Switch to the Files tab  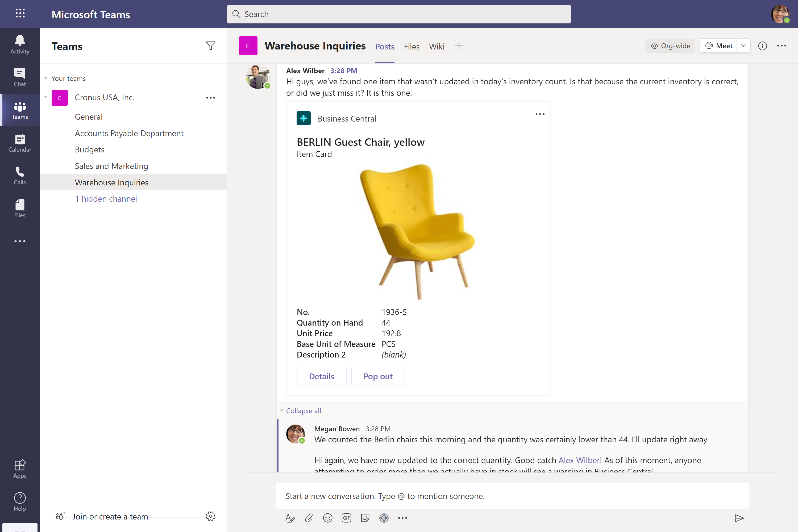coord(412,46)
